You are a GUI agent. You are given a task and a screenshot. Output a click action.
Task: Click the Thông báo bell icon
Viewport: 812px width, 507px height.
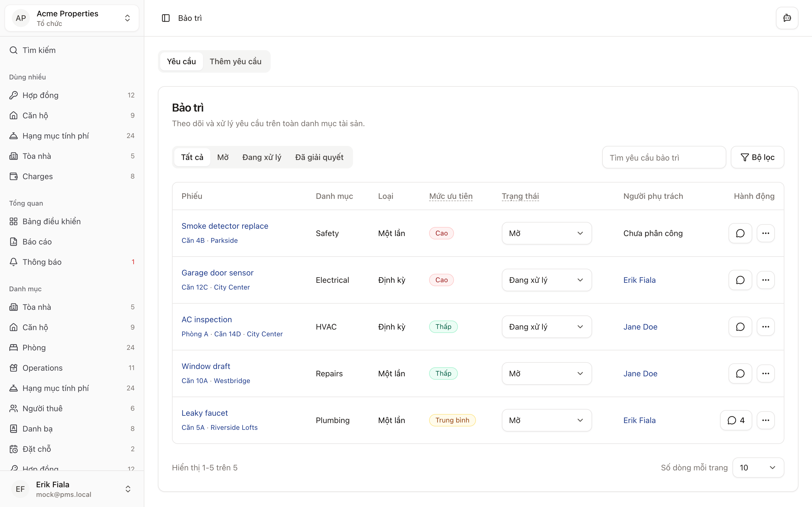pyautogui.click(x=14, y=262)
